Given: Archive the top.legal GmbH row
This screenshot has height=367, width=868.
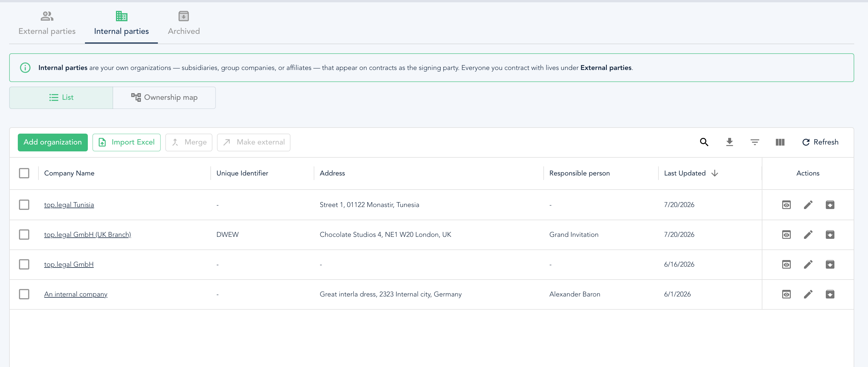Looking at the screenshot, I should point(830,264).
